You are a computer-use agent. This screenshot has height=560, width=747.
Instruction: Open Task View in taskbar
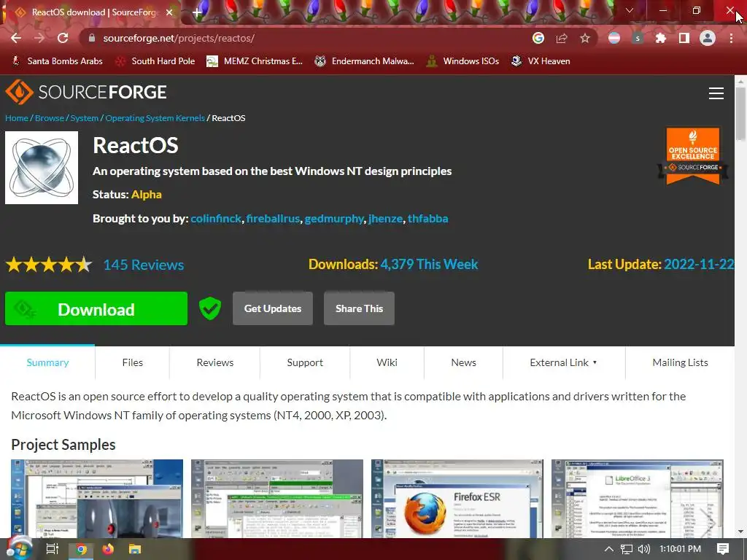pyautogui.click(x=52, y=549)
